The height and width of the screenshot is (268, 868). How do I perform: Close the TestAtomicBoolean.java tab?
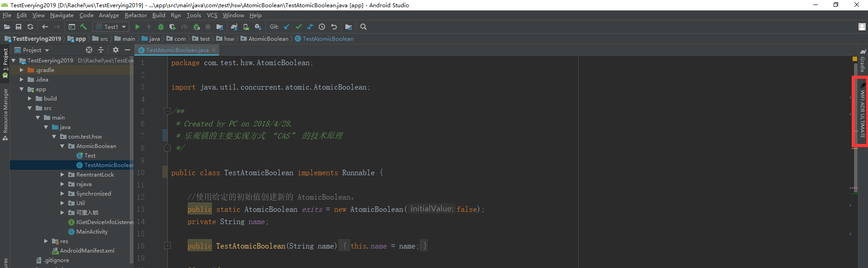click(x=214, y=50)
